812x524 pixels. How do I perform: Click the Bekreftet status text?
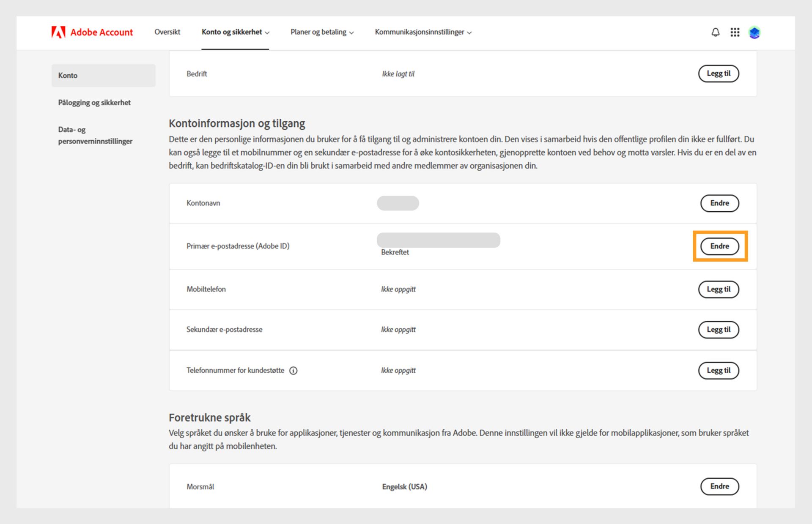point(395,252)
